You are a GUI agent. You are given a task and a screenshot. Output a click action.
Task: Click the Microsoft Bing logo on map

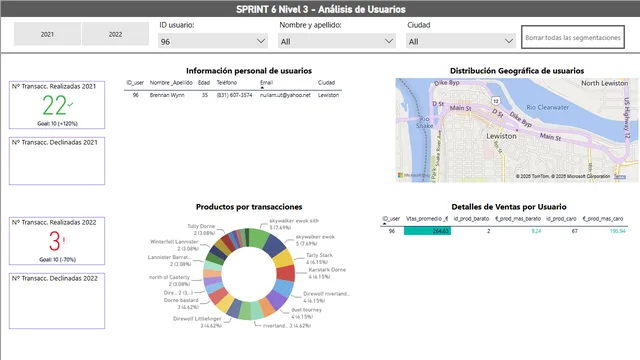(x=413, y=176)
